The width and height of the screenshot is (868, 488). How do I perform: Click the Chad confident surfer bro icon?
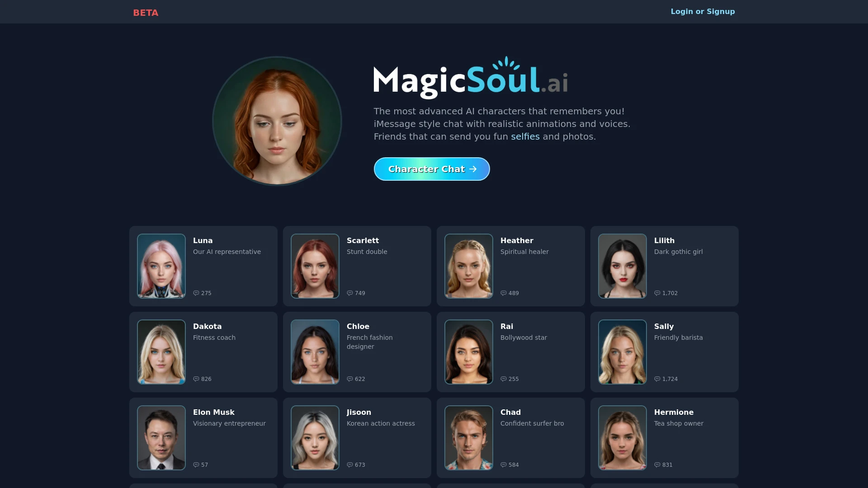[x=468, y=437]
